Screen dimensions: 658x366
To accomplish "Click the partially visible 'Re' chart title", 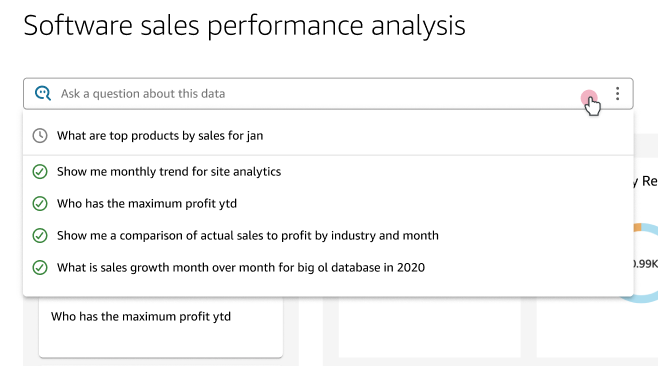I will (645, 181).
